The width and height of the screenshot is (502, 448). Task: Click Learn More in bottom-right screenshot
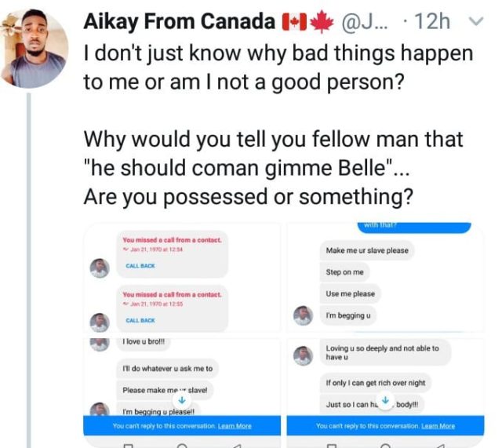[438, 425]
